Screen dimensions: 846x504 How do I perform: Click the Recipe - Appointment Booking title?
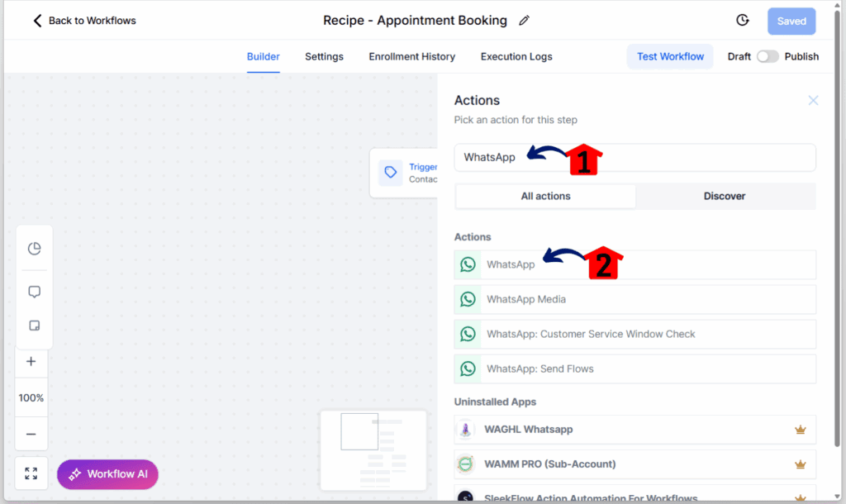[x=415, y=21]
